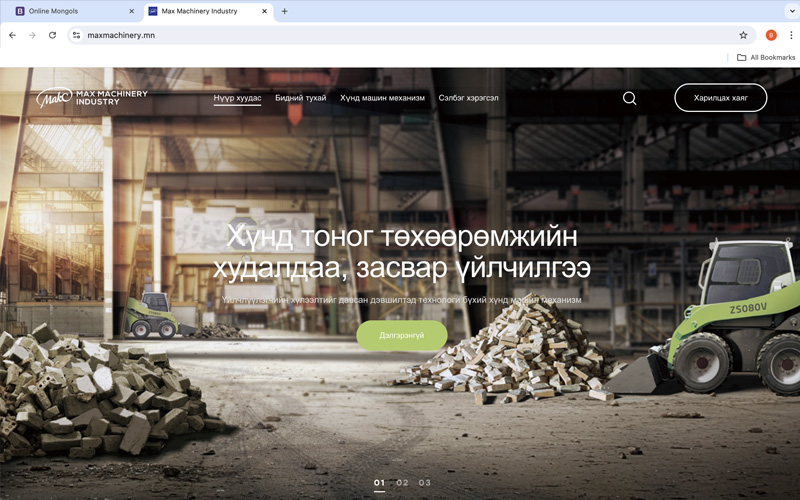Open the Сэлбэг хэрэгсэл menu item

pos(468,98)
